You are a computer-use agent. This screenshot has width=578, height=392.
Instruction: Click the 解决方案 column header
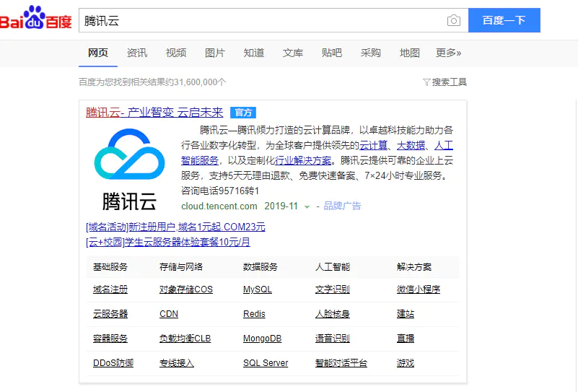pos(414,266)
